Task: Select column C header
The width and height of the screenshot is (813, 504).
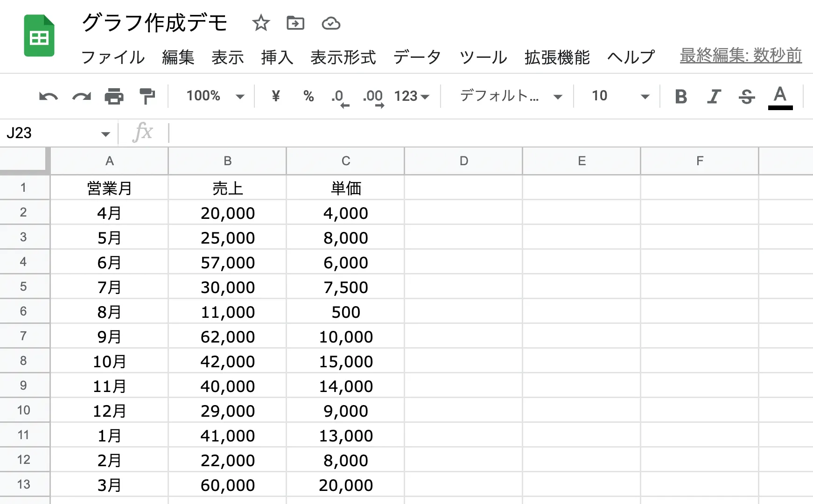Action: pos(345,161)
